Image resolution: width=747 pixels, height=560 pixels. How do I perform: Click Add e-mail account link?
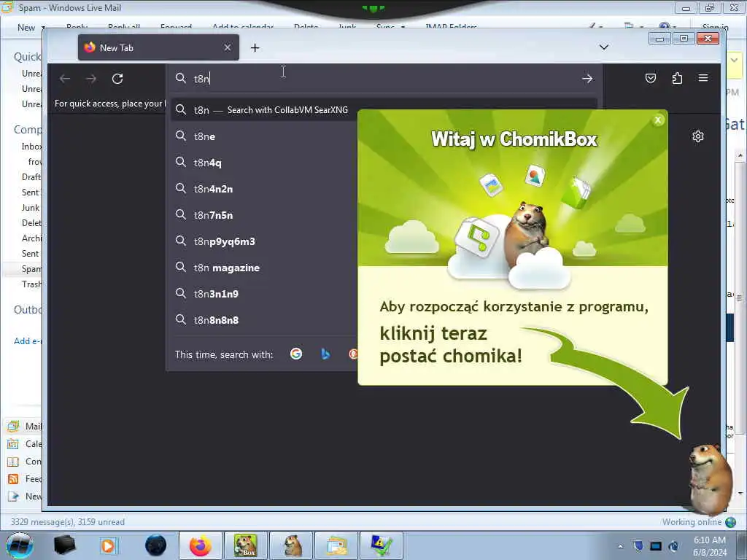click(28, 341)
